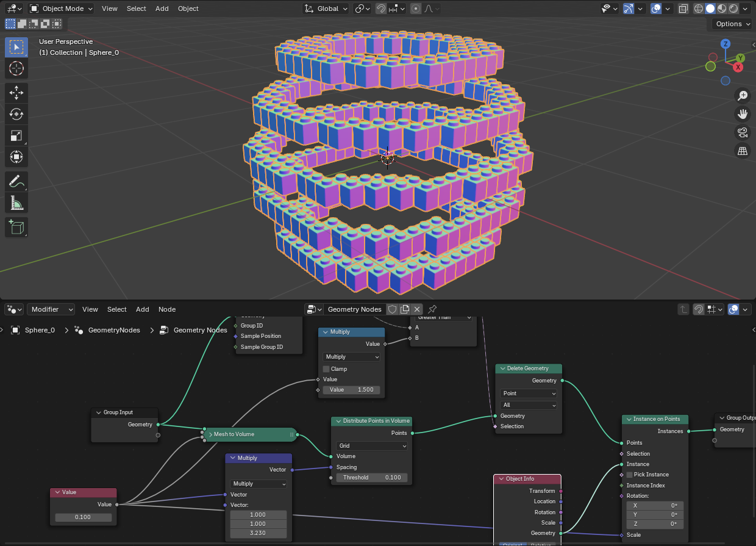Open Global transform orientation dropdown
The image size is (756, 546).
coord(326,9)
